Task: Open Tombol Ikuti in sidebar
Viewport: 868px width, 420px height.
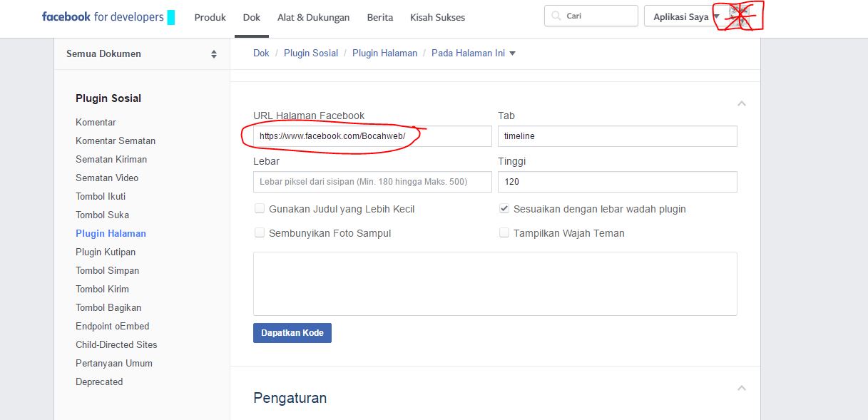Action: (x=101, y=196)
